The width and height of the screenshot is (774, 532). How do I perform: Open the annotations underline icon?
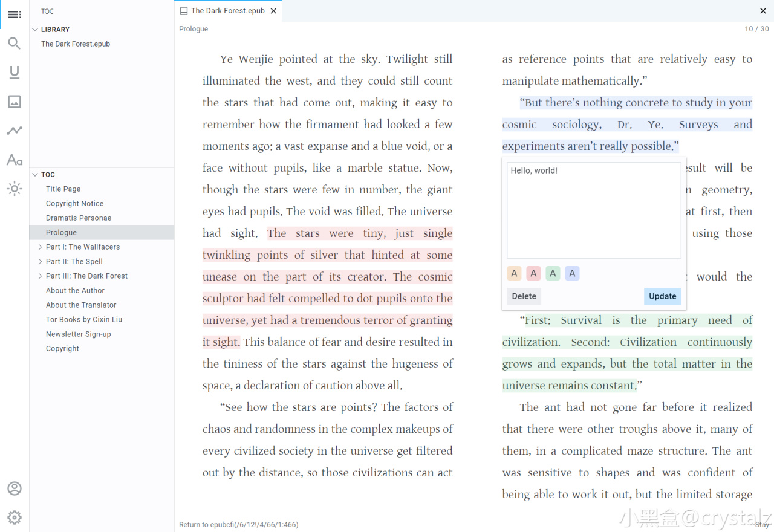pos(15,73)
